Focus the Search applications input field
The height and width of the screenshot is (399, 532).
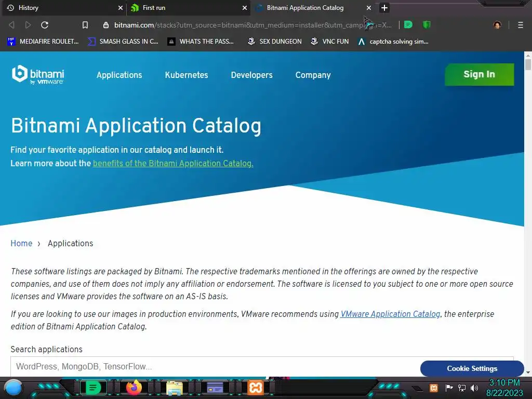[x=262, y=366]
